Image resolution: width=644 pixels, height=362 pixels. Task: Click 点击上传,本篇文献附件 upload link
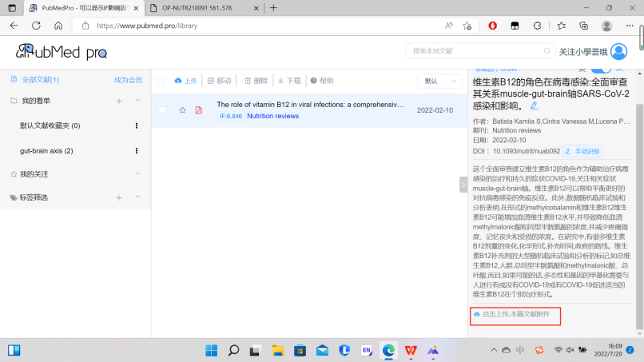coord(511,314)
